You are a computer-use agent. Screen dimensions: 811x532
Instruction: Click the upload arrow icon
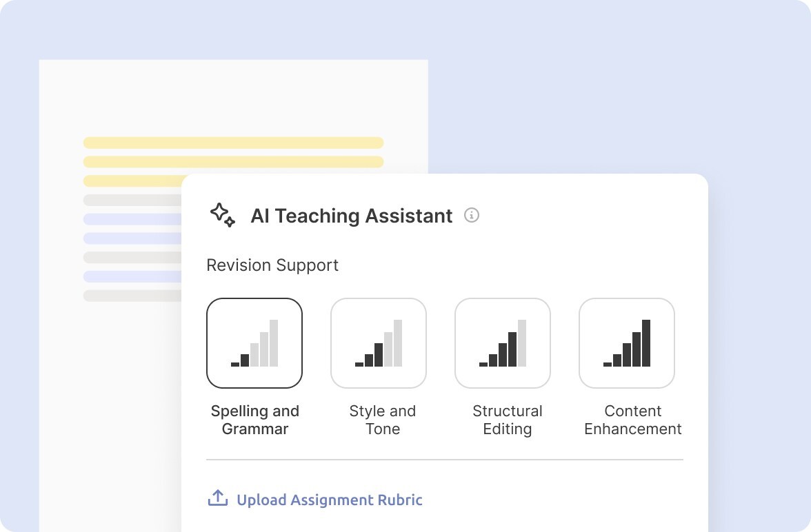pyautogui.click(x=218, y=498)
